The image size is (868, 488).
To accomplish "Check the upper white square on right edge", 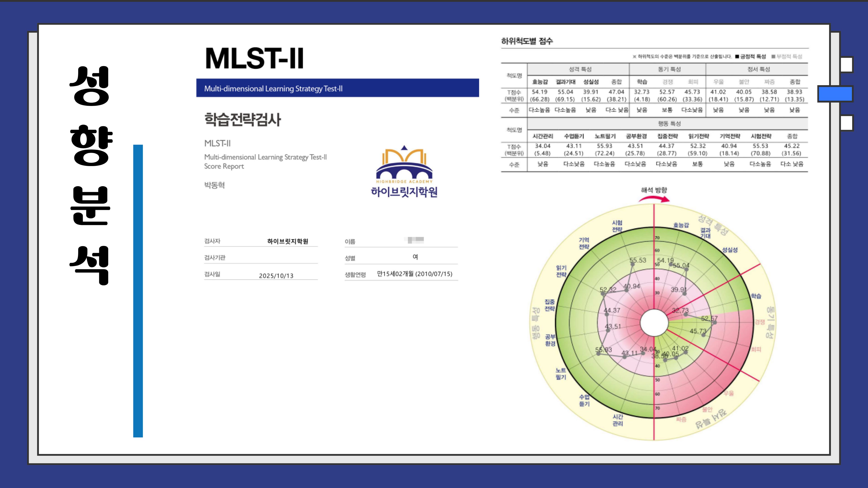I will (x=847, y=65).
